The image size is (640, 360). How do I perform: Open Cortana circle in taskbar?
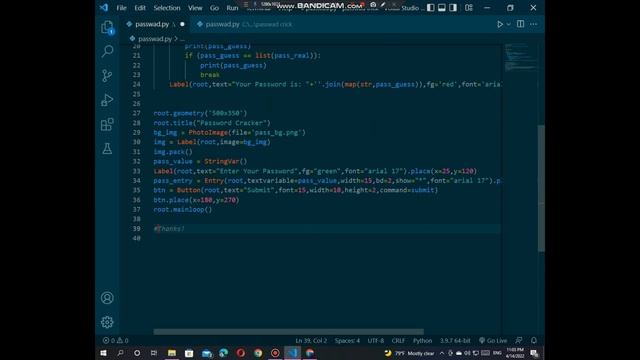(x=137, y=353)
